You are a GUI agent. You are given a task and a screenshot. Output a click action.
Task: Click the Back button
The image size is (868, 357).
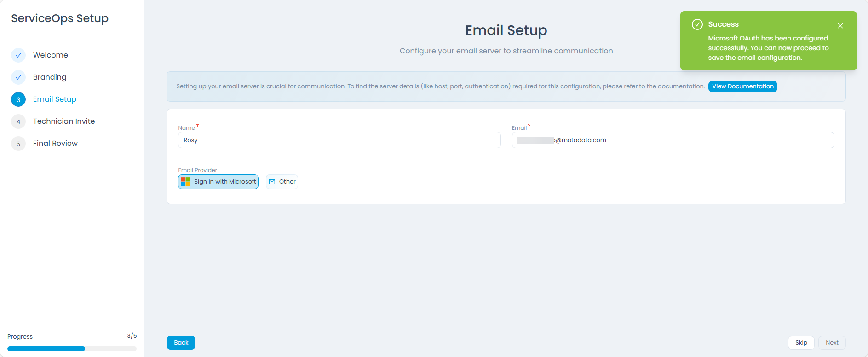[x=181, y=343]
